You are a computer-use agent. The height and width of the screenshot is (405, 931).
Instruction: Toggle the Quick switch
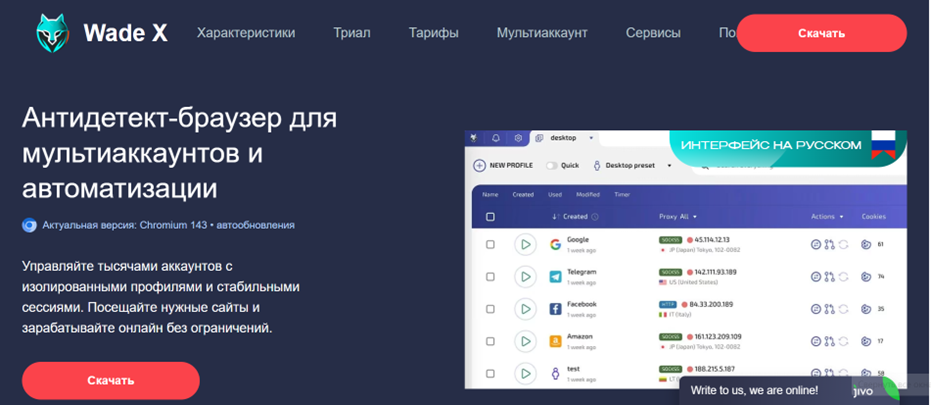pos(551,165)
